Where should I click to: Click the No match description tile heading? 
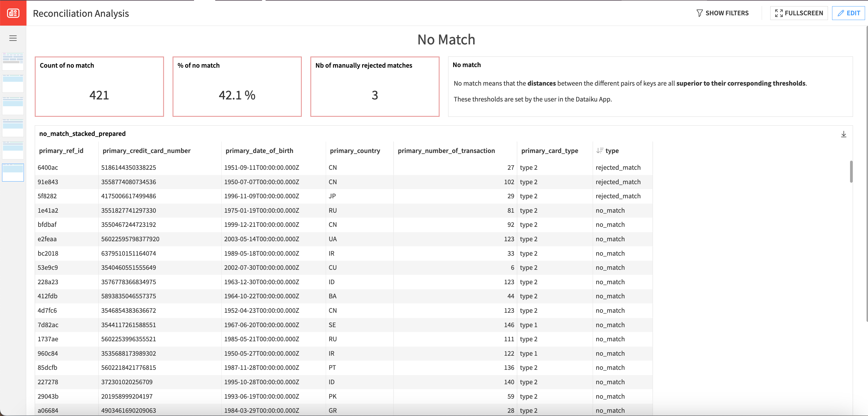tap(467, 65)
